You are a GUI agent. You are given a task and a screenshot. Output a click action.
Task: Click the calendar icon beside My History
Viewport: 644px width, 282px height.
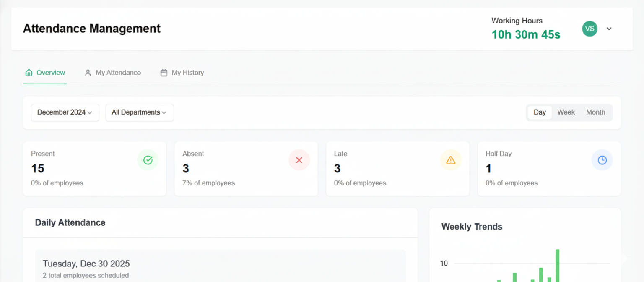[x=164, y=72]
